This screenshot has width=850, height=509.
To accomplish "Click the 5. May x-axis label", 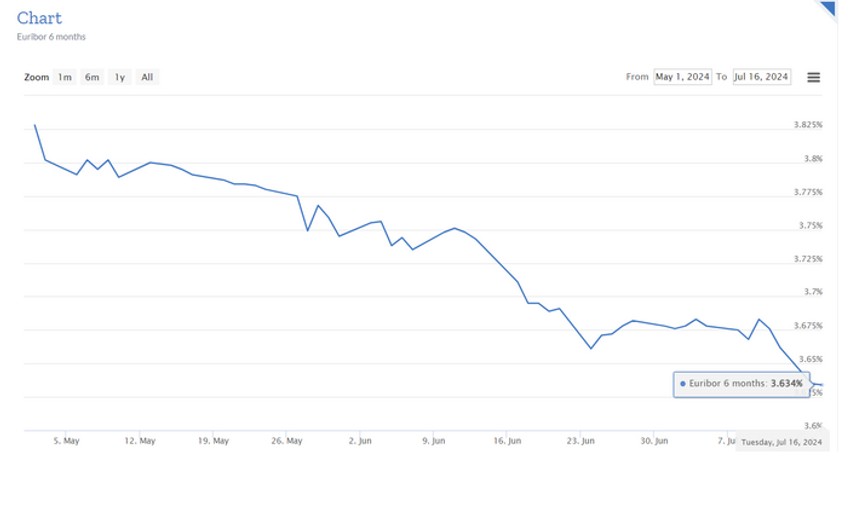I will pos(65,440).
